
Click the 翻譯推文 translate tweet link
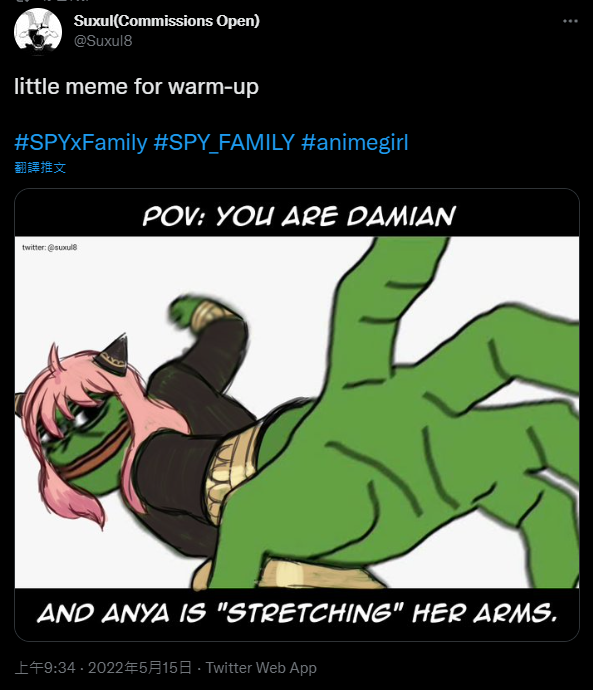coord(40,168)
